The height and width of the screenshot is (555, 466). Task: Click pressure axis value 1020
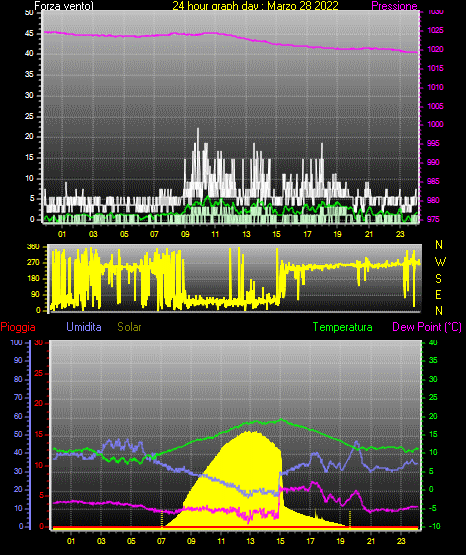[x=435, y=49]
